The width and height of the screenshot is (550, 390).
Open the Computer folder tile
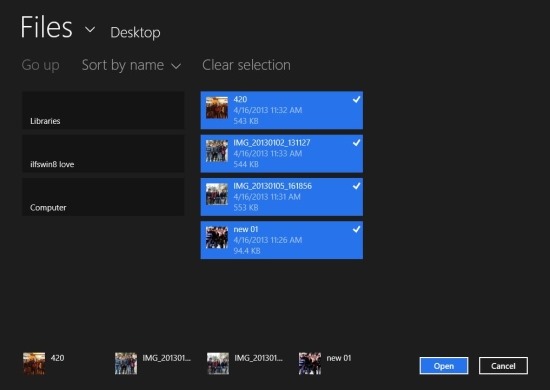(x=103, y=197)
